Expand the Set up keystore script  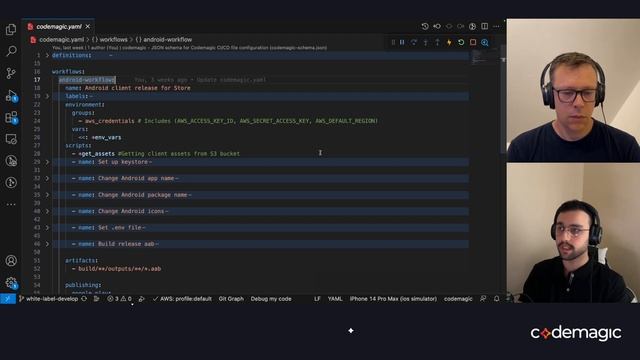point(47,162)
